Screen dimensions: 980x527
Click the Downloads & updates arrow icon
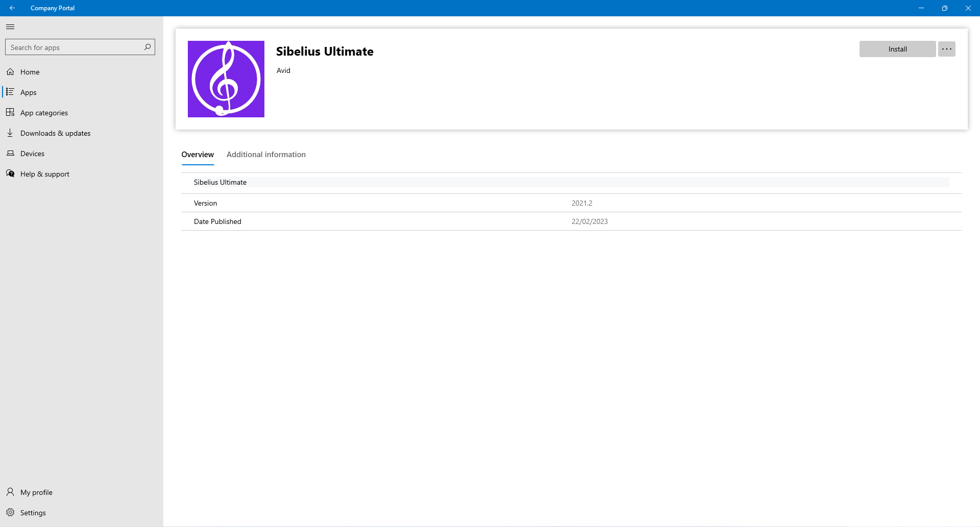10,133
